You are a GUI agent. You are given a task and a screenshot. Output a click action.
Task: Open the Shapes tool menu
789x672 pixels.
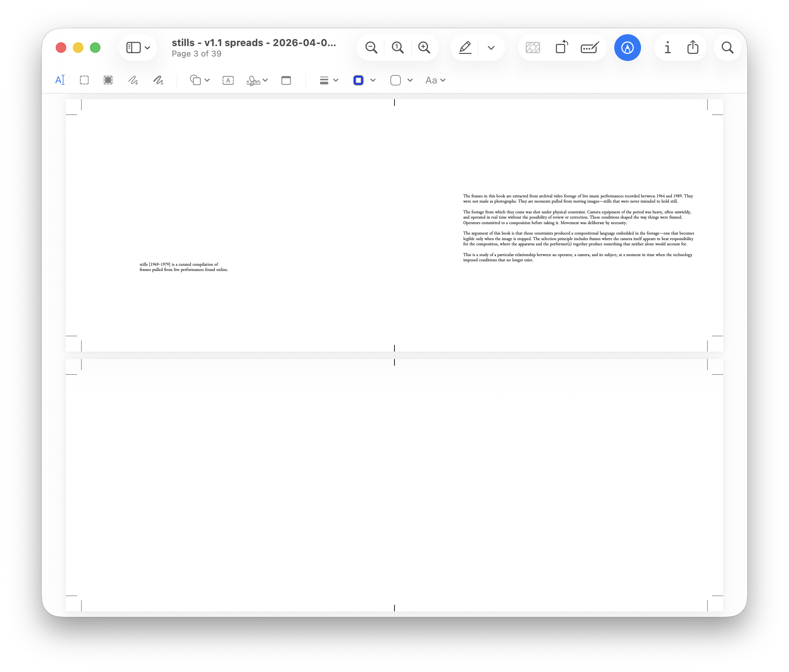pos(200,80)
